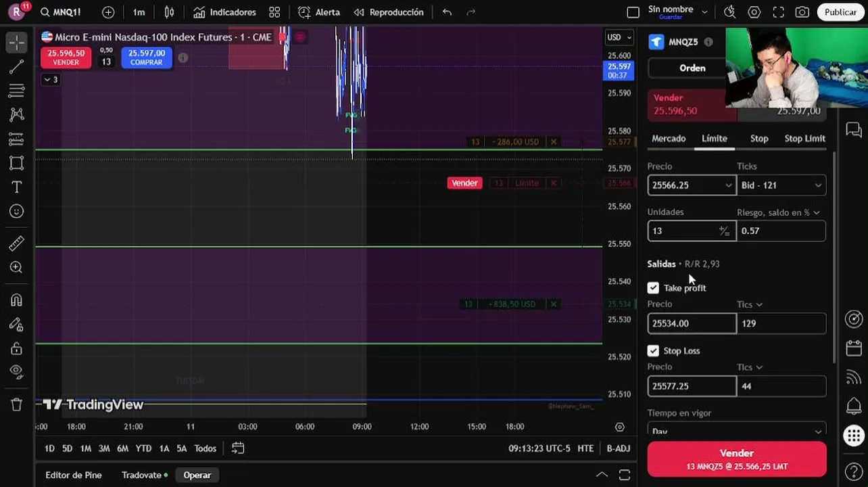Select the geometric shapes tool
Viewport: 868px width, 487px height.
click(x=17, y=163)
